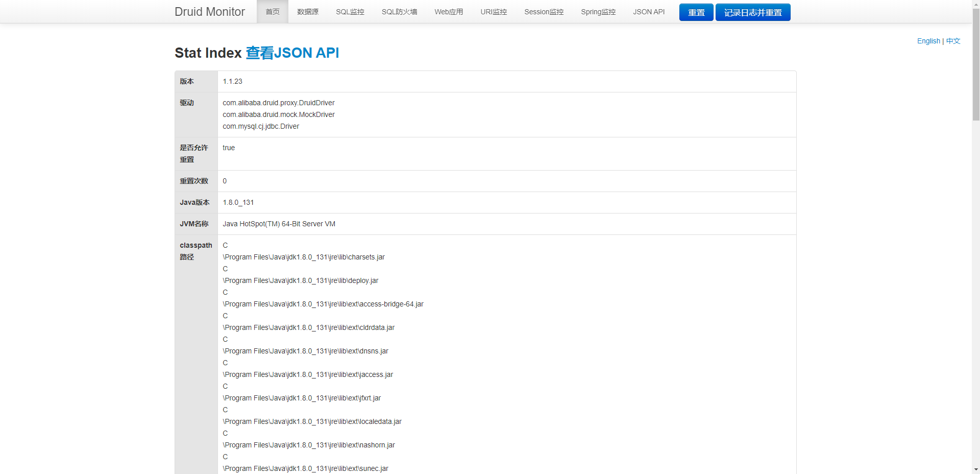Click the Druid Monitor brand title
The height and width of the screenshot is (474, 980).
[209, 12]
